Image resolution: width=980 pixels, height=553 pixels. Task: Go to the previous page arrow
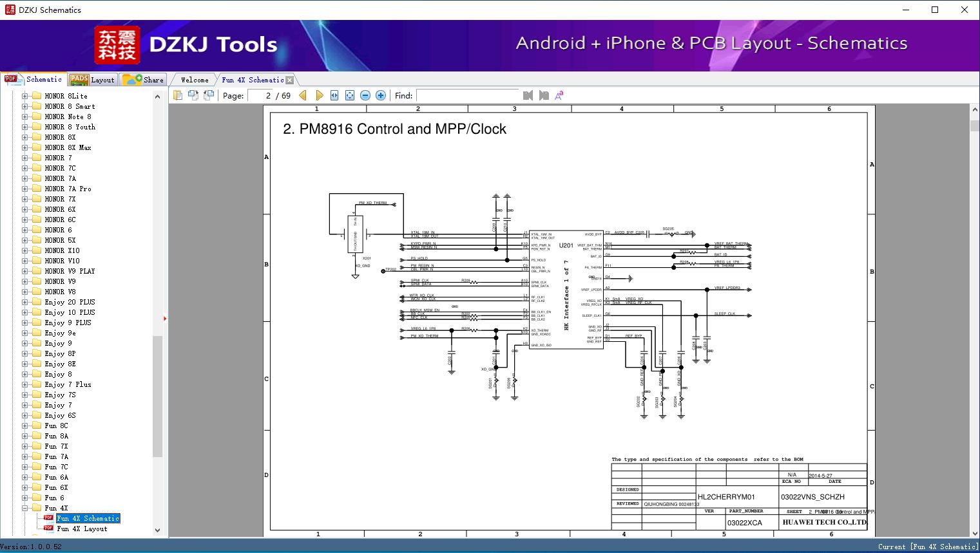pyautogui.click(x=303, y=95)
